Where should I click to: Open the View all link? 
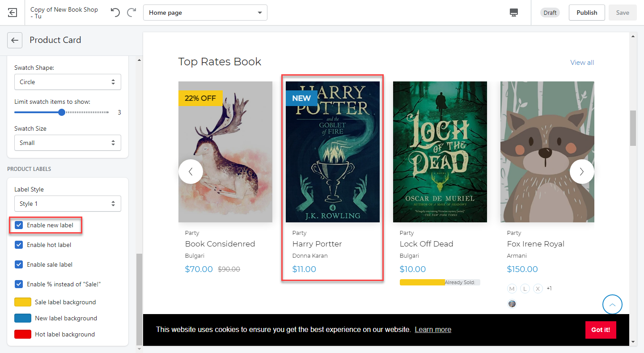tap(582, 63)
